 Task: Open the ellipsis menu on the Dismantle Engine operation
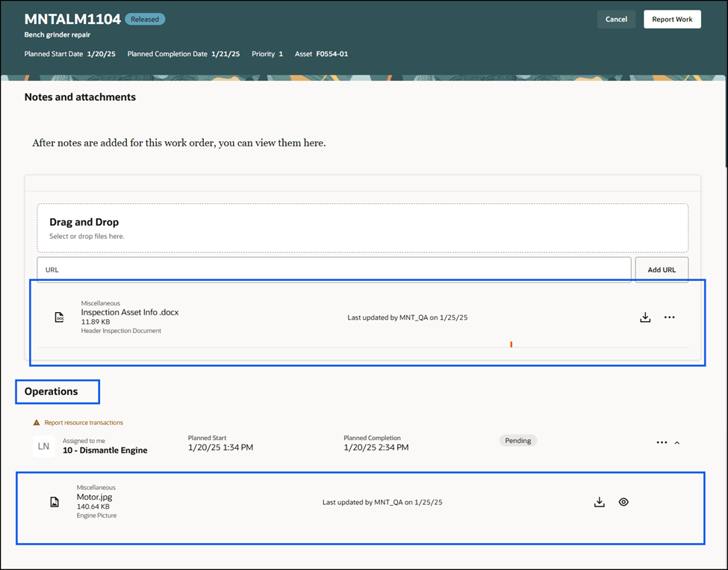661,442
